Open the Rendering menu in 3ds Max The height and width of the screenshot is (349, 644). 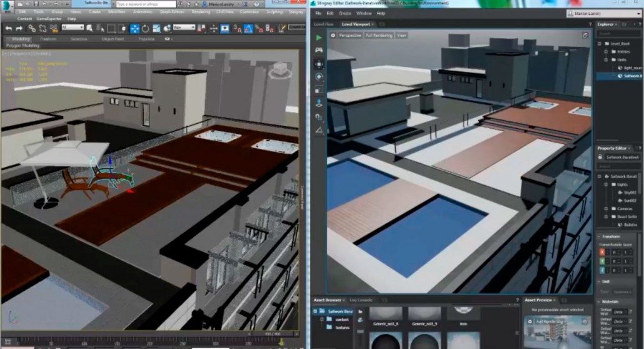click(201, 11)
